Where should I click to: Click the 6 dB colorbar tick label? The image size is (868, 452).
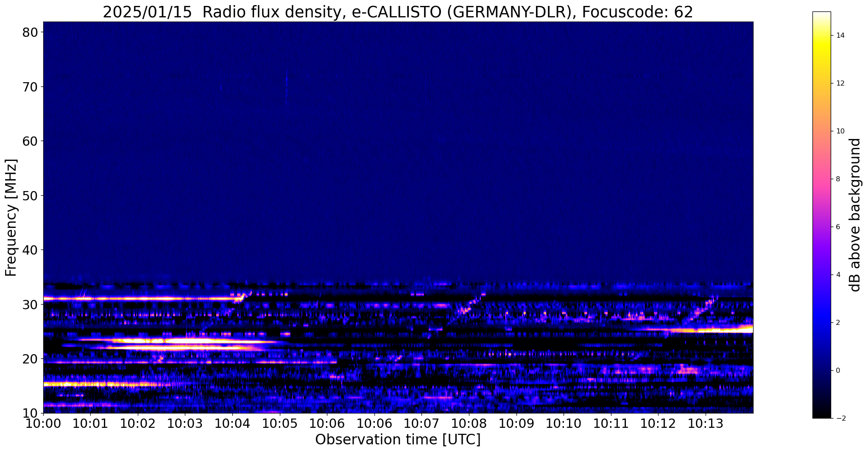[x=837, y=227]
